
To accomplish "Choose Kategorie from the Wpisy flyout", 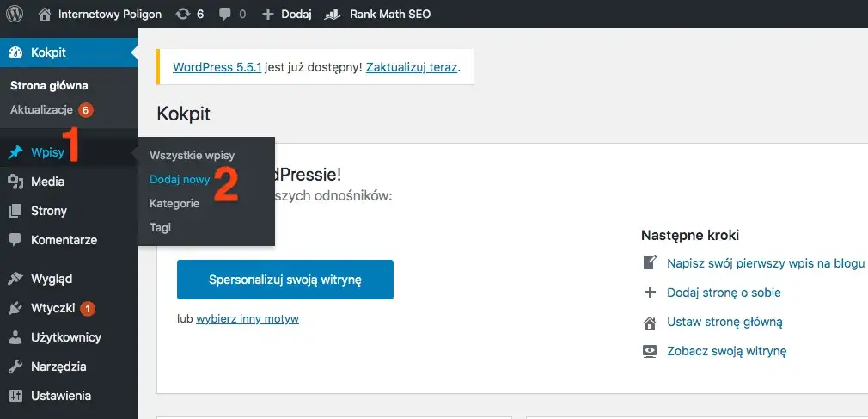I will click(x=174, y=203).
